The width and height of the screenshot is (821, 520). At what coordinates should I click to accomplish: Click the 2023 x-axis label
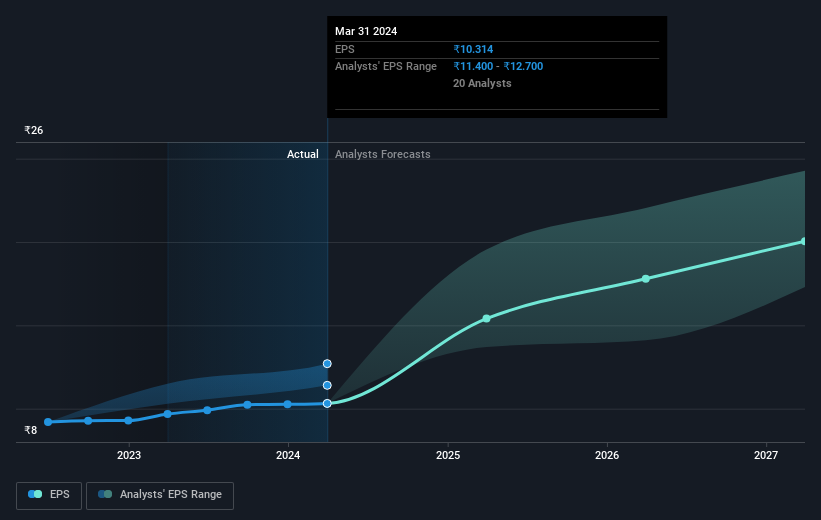pyautogui.click(x=129, y=455)
